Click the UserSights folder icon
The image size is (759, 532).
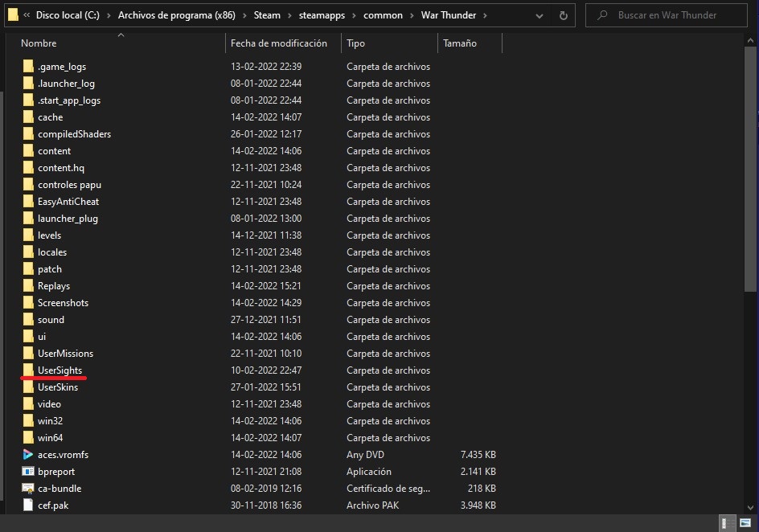pyautogui.click(x=28, y=370)
